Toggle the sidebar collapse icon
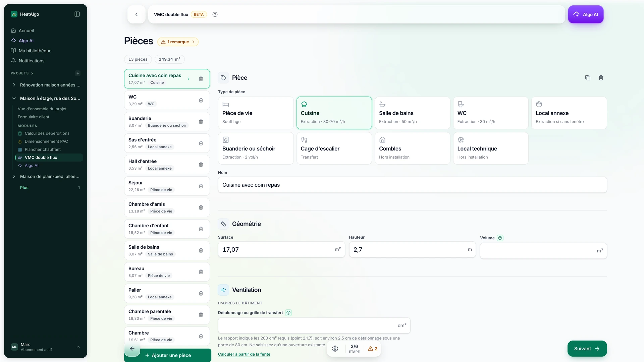This screenshot has height=362, width=644. [x=77, y=14]
